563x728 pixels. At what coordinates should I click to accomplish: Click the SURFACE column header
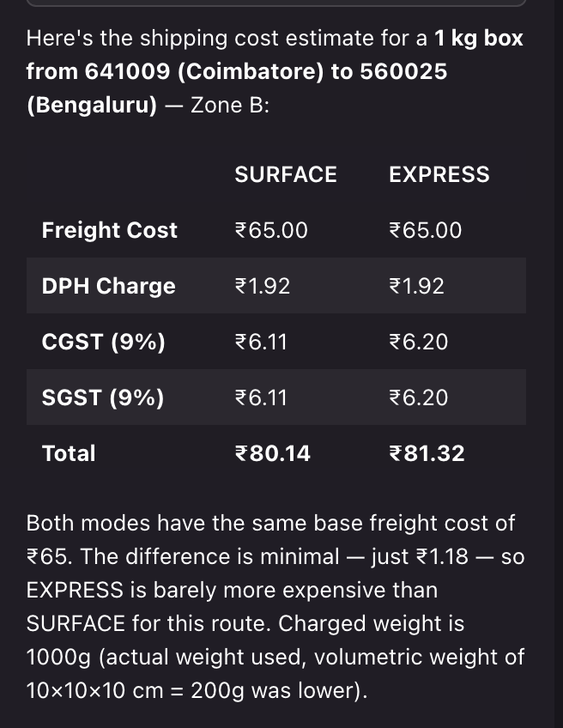click(x=286, y=174)
